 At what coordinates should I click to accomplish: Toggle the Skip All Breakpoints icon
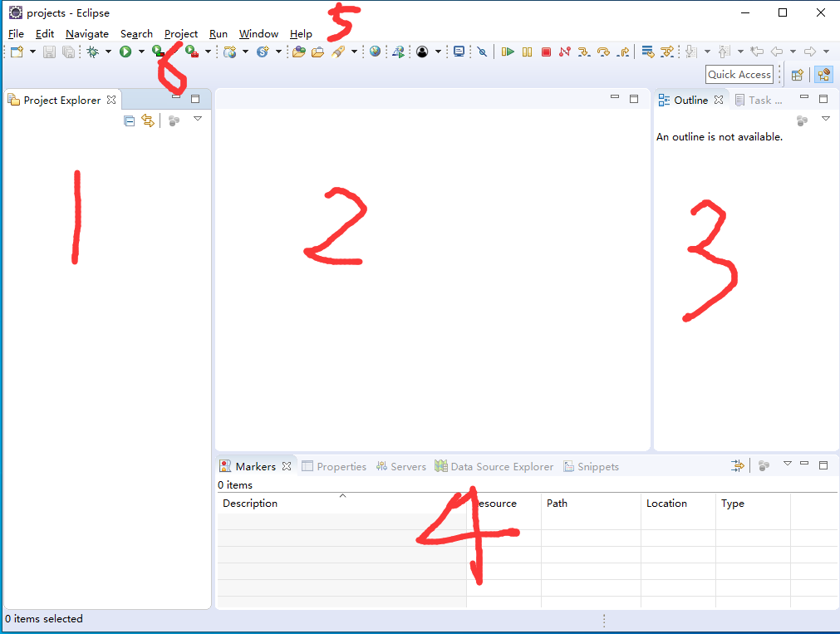point(482,52)
